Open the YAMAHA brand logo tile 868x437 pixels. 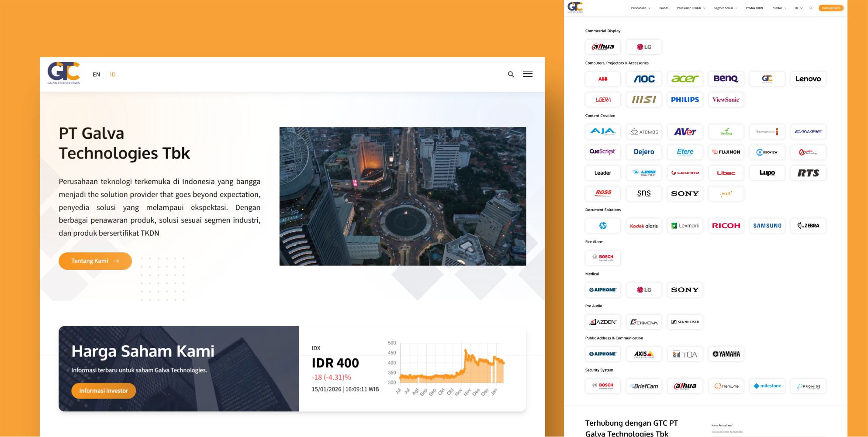[x=726, y=354]
